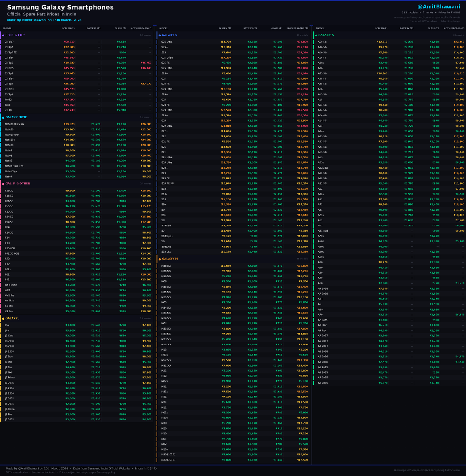The image size is (466, 476).
Task: Click the cyan dot beside GALAXY NOTE
Action: (x=3, y=118)
